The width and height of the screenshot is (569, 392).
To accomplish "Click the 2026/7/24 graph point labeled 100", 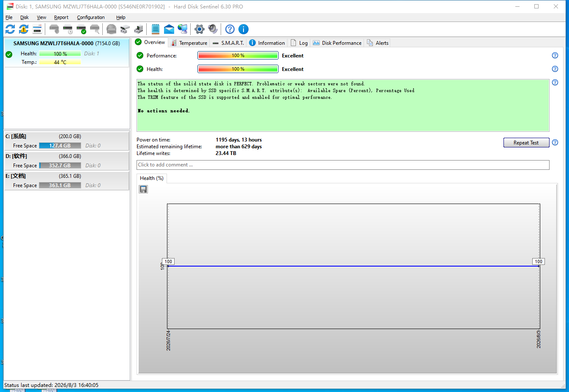I will click(x=168, y=262).
